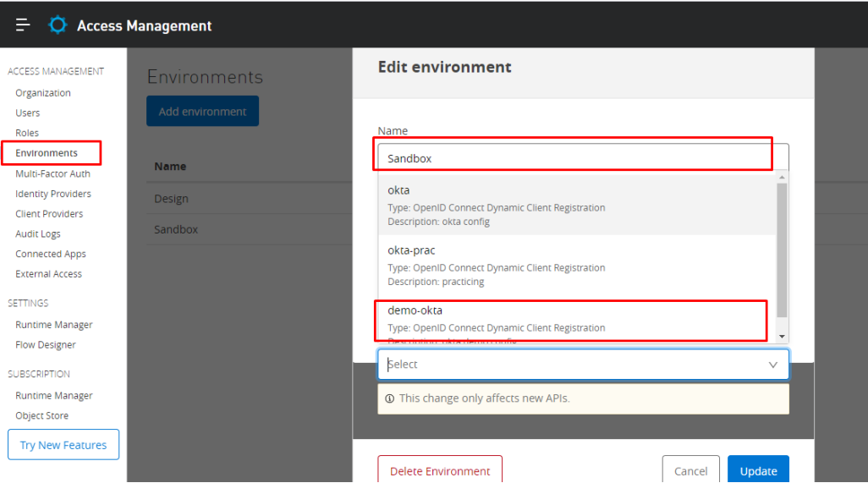Click Update to save the environment

click(758, 470)
